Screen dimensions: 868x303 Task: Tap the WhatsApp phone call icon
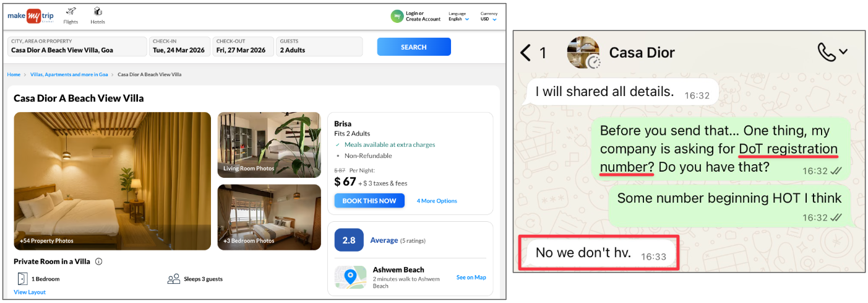click(827, 52)
